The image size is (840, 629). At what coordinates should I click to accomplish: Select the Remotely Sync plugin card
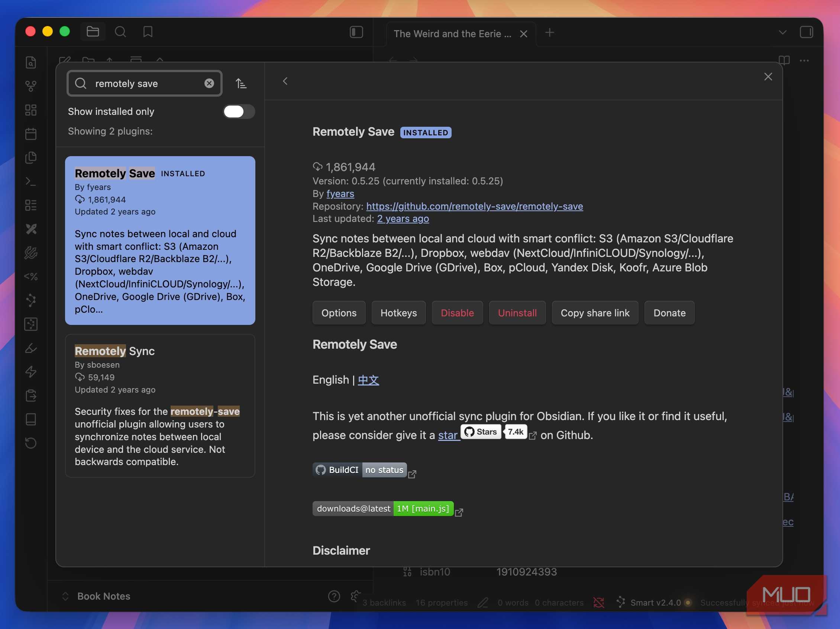[160, 406]
